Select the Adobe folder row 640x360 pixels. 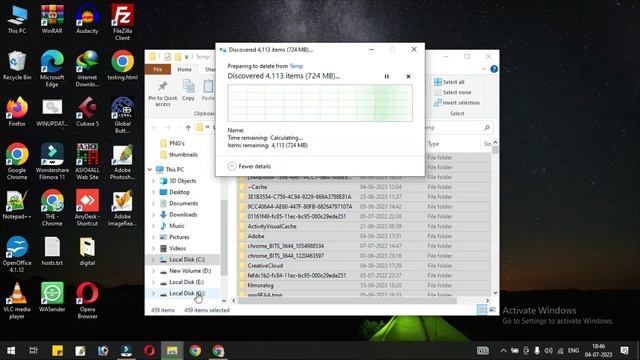364,236
